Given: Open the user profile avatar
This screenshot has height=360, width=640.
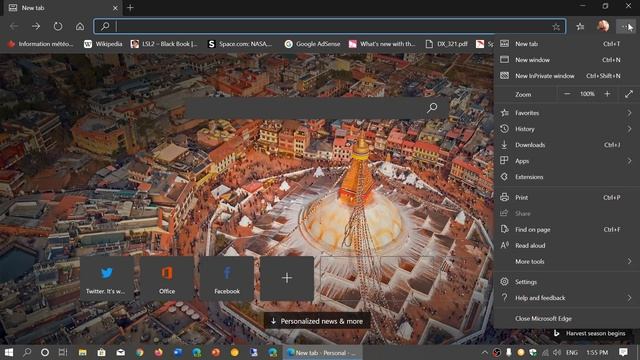Looking at the screenshot, I should tap(603, 26).
